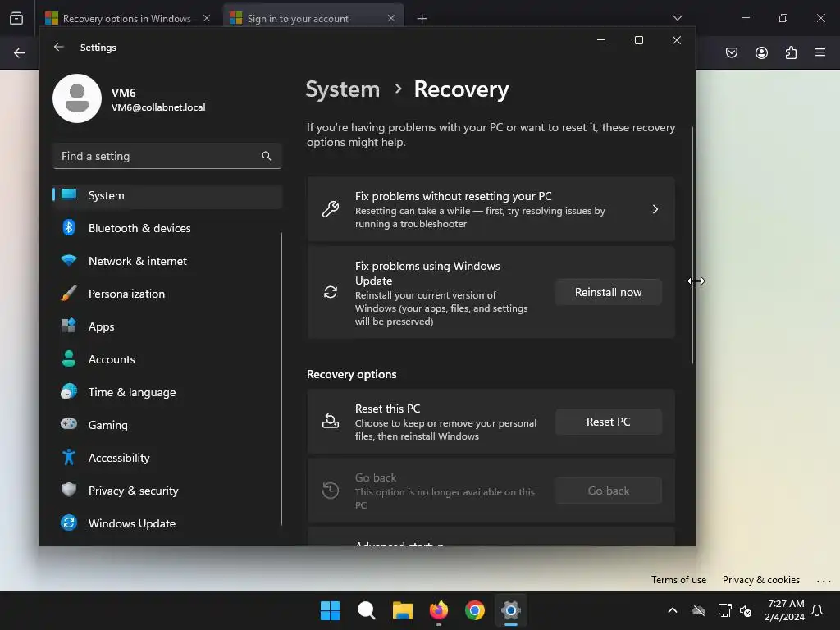Image resolution: width=840 pixels, height=630 pixels.
Task: Click the muted volume tray icon
Action: click(x=746, y=610)
